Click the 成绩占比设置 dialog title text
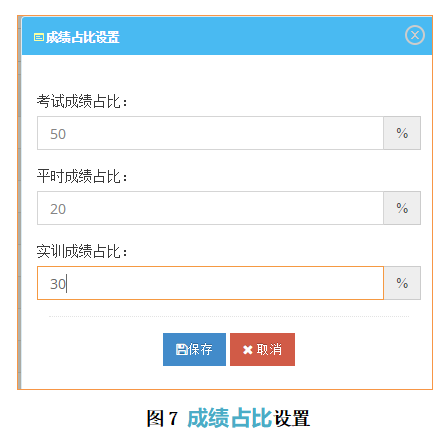 click(x=82, y=37)
